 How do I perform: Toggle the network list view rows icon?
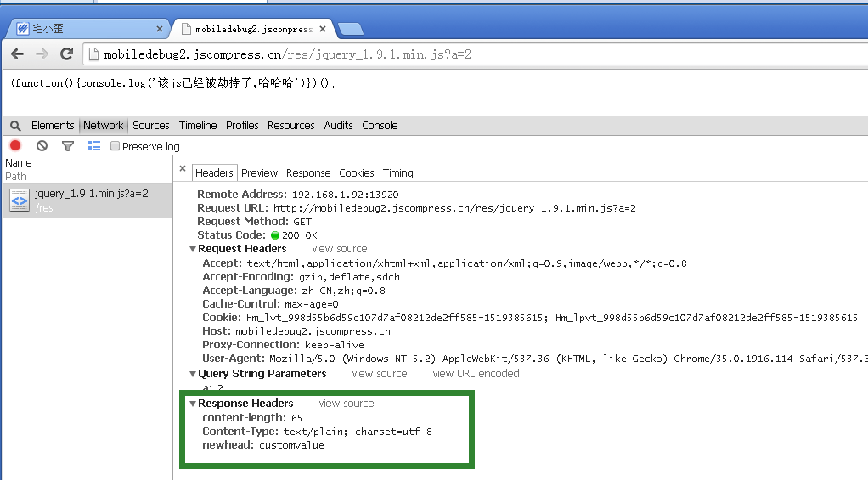(94, 146)
